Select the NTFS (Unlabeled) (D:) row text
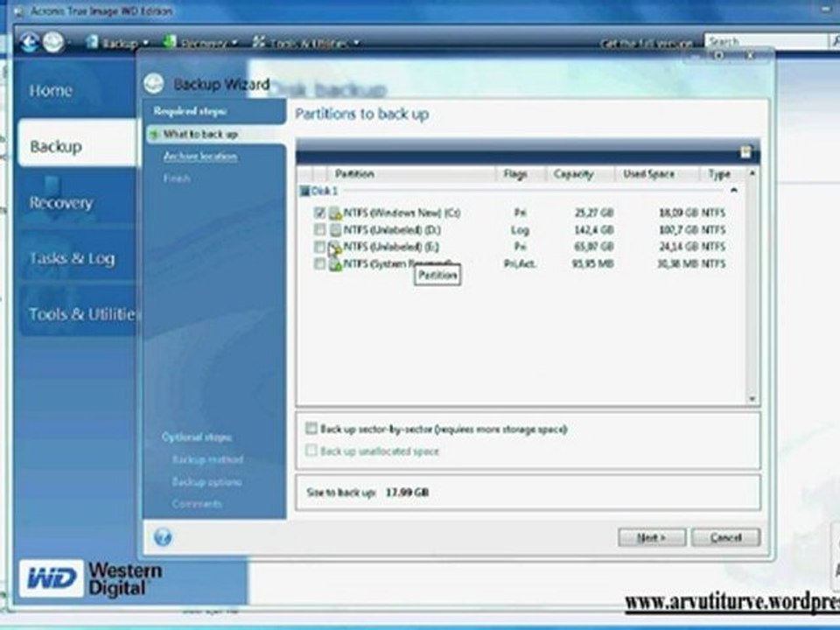The width and height of the screenshot is (840, 630). click(x=392, y=230)
